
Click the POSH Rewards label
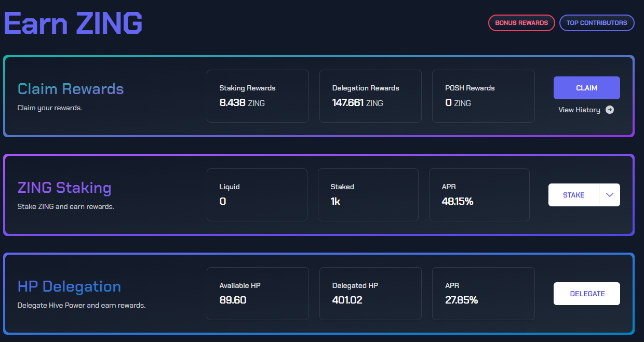click(x=470, y=88)
